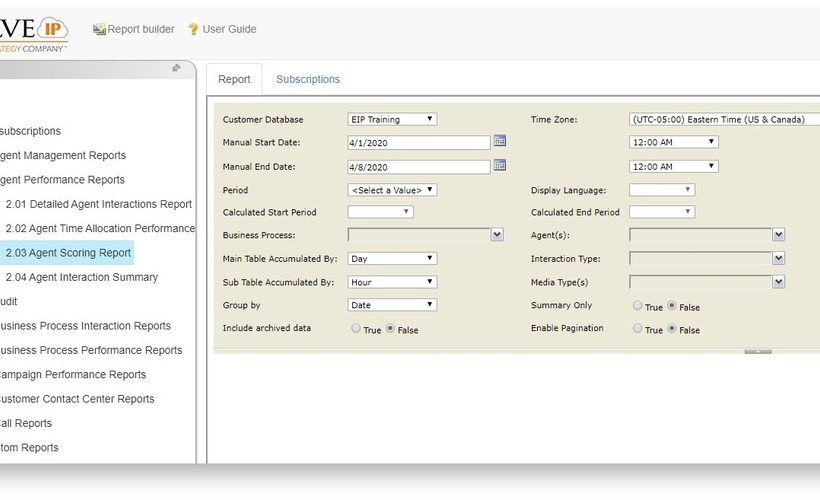Screen dimensions: 820x500
Task: Set Summary Only to False
Action: click(671, 305)
